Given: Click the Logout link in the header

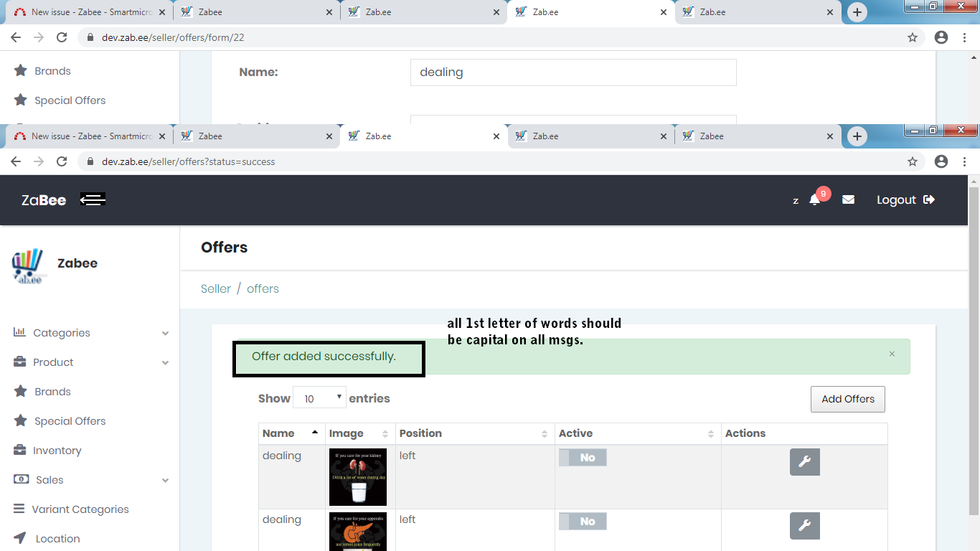Looking at the screenshot, I should (x=905, y=200).
